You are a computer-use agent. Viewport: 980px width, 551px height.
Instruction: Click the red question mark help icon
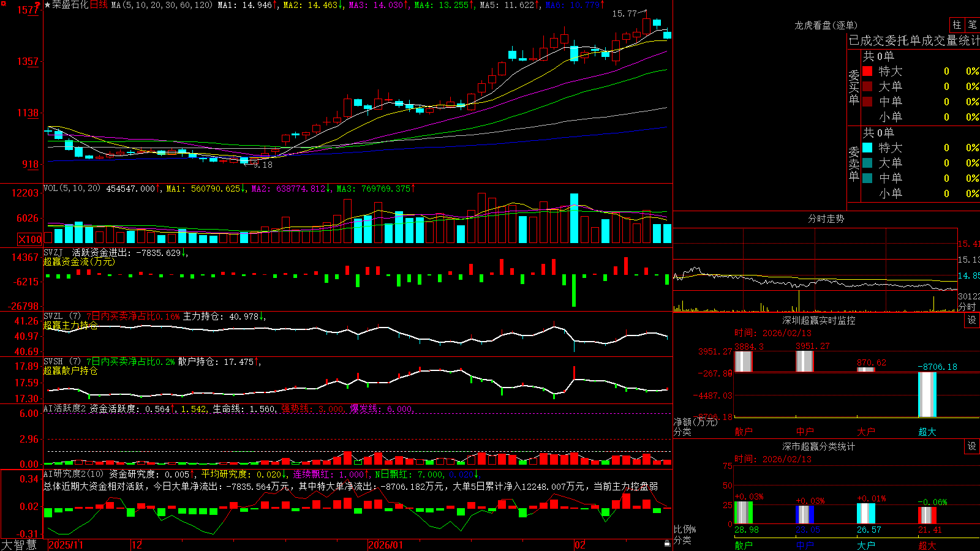click(38, 5)
